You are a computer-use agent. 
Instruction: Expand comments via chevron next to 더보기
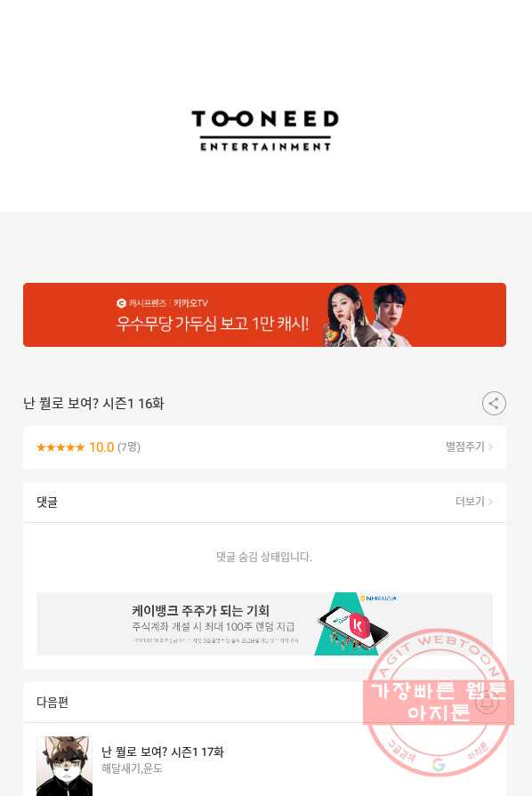490,503
